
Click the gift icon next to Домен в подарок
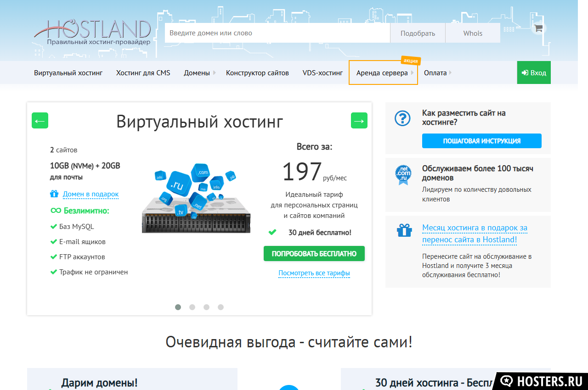click(54, 194)
